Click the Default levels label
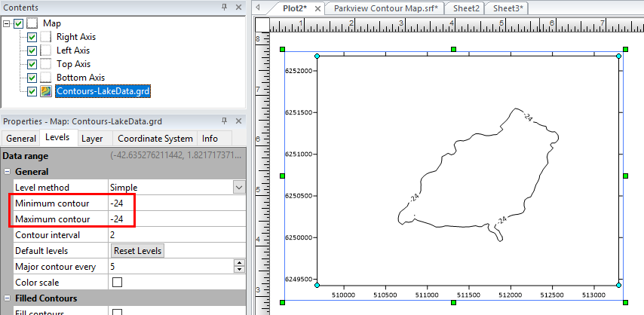644x315 pixels. tap(41, 250)
